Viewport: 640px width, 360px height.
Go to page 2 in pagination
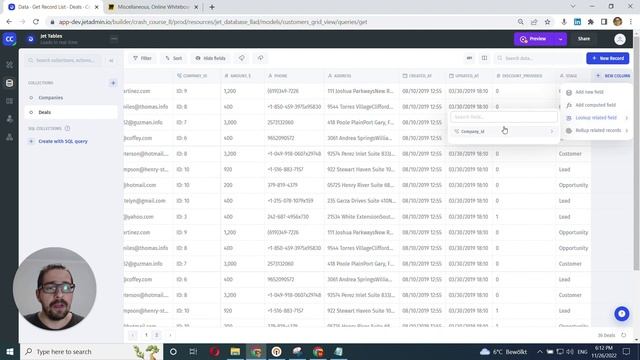coord(156,335)
